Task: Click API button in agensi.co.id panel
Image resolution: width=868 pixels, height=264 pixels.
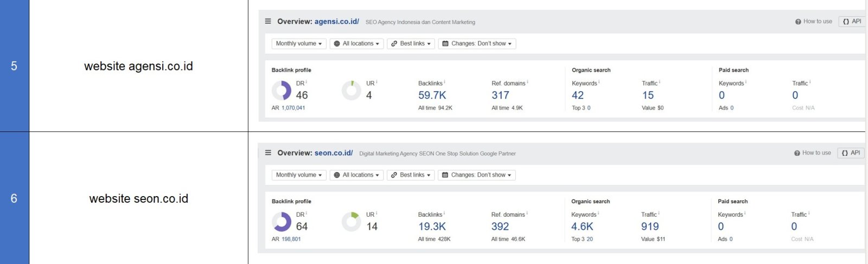Action: pos(852,22)
